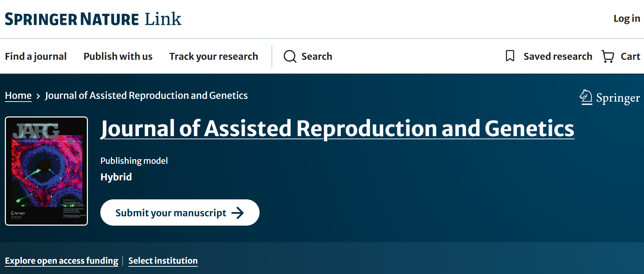Open the shopping cart icon
The image size is (644, 274).
point(608,56)
